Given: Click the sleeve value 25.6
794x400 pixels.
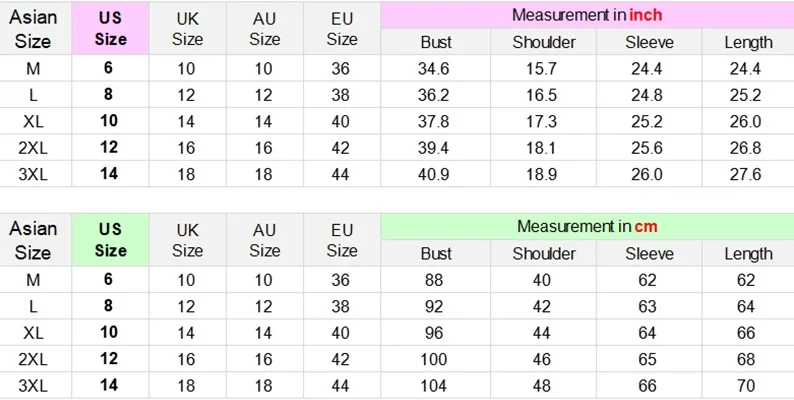Looking at the screenshot, I should click(x=649, y=148).
